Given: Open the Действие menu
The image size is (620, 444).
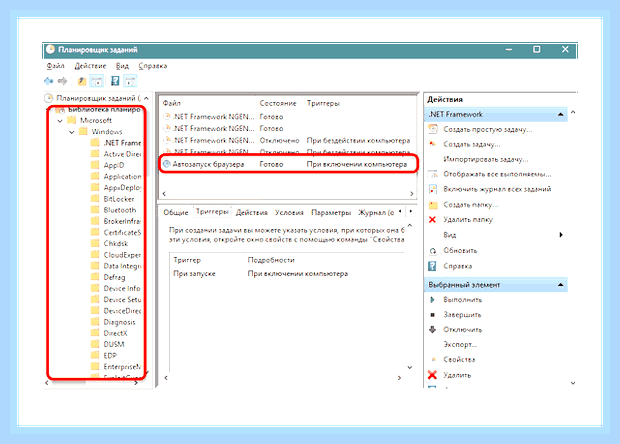Looking at the screenshot, I should (x=90, y=66).
